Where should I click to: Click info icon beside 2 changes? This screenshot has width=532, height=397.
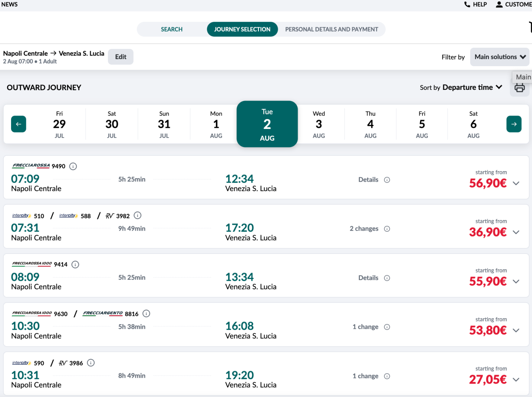coord(387,229)
